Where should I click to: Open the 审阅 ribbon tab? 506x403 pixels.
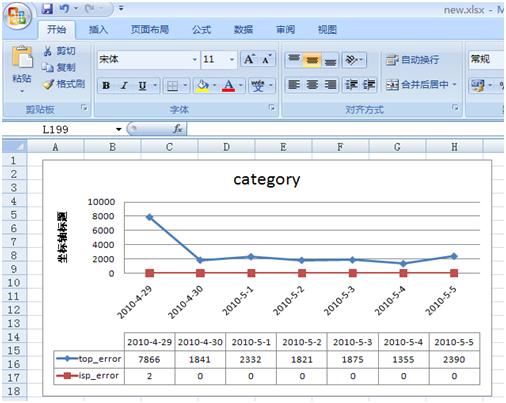click(x=286, y=30)
